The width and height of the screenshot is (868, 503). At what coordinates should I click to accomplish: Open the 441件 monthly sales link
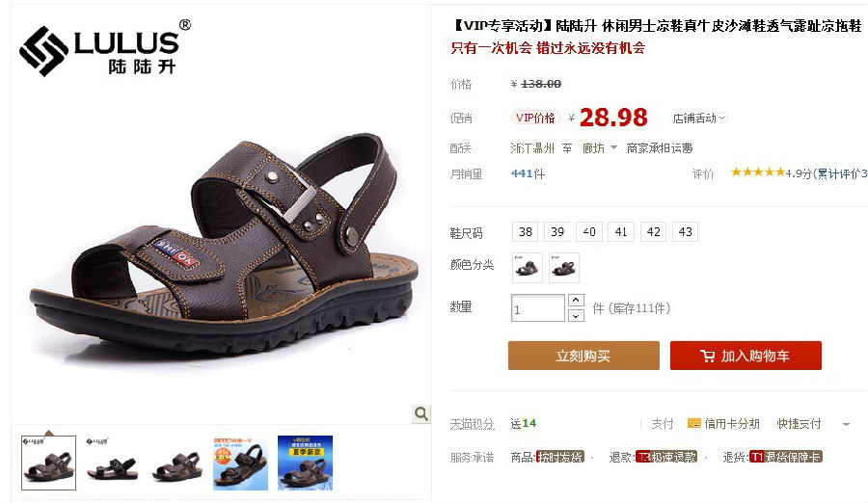pyautogui.click(x=528, y=173)
